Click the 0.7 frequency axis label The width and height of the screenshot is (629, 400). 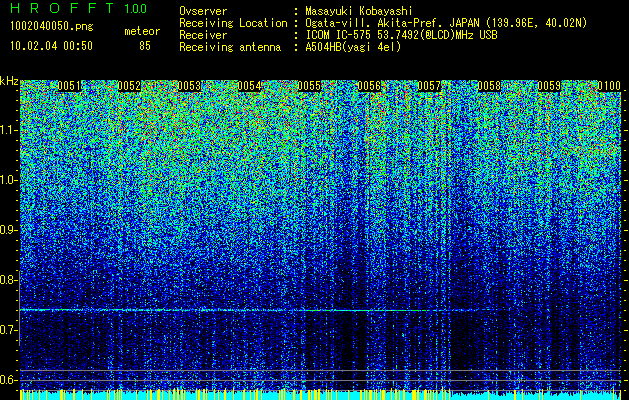point(8,330)
